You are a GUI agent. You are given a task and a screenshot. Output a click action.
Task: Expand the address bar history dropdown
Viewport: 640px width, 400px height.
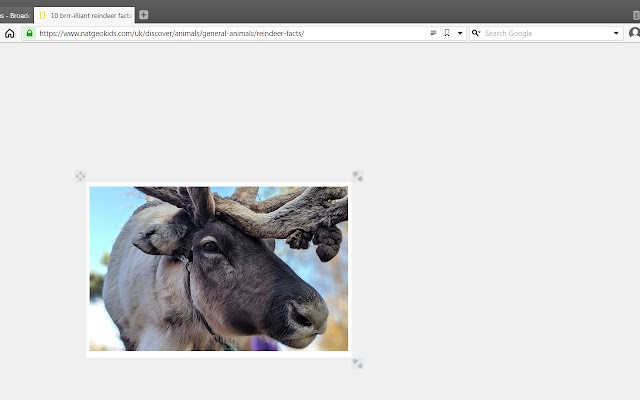[x=460, y=33]
